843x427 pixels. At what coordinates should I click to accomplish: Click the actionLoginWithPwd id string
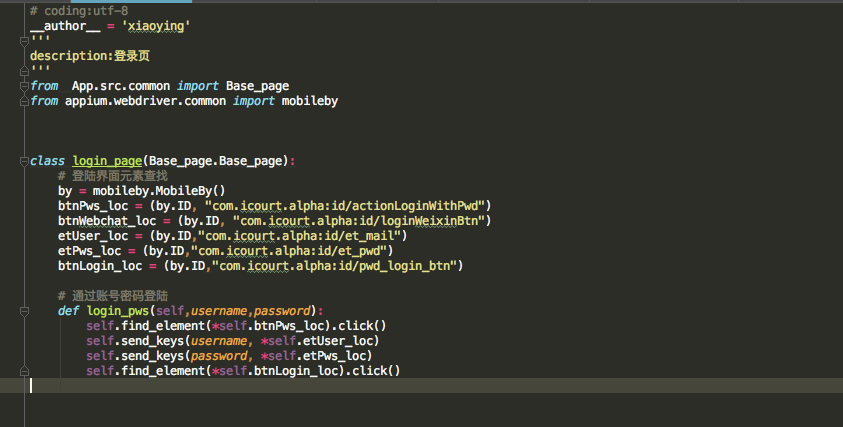[x=347, y=206]
